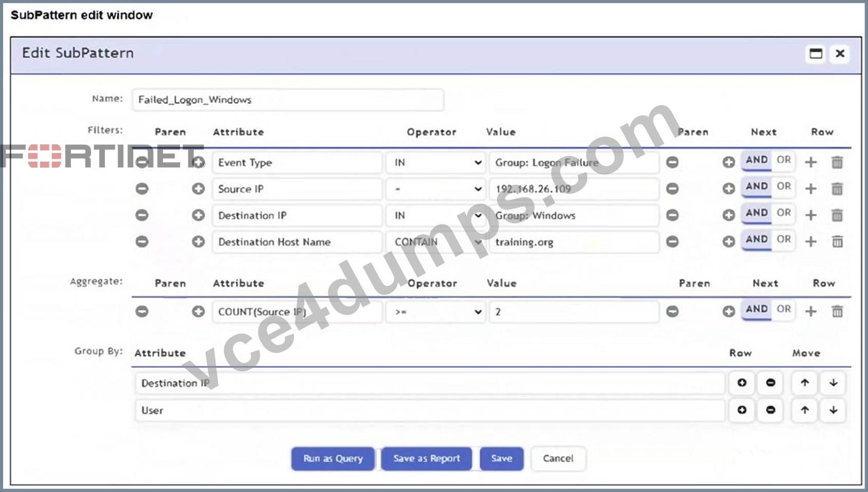Click into the Failed_Logon_Windows name field

tap(288, 100)
